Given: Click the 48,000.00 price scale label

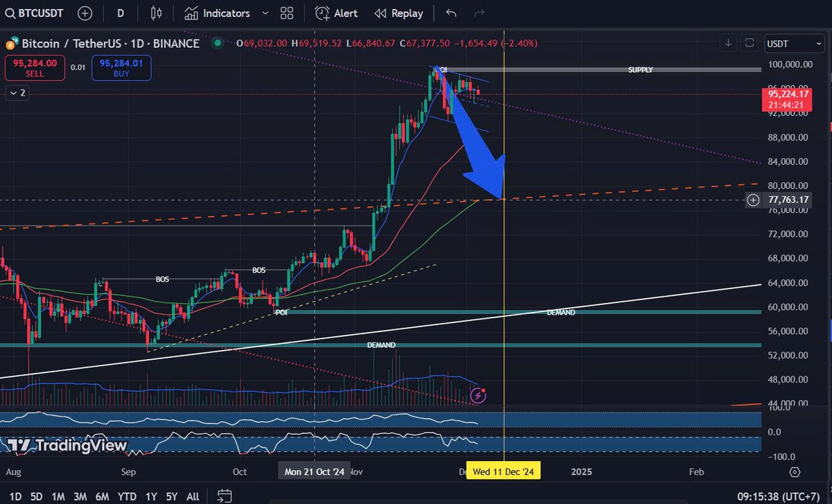Looking at the screenshot, I should [790, 380].
